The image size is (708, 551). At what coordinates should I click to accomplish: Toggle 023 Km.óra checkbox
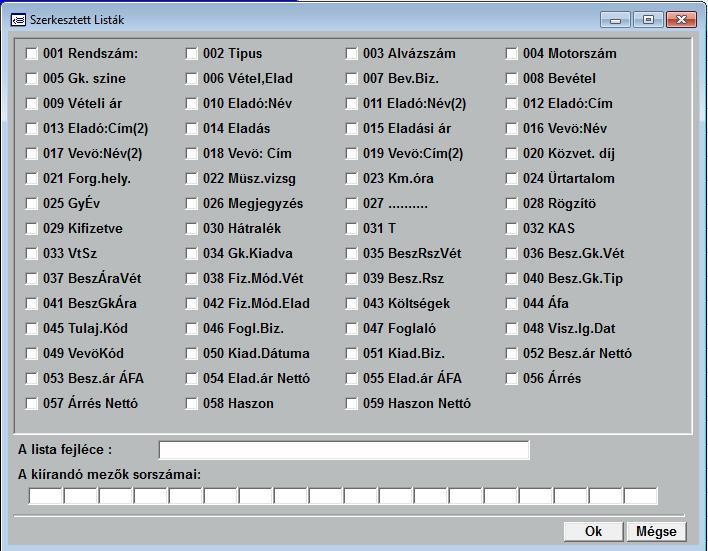pos(351,178)
